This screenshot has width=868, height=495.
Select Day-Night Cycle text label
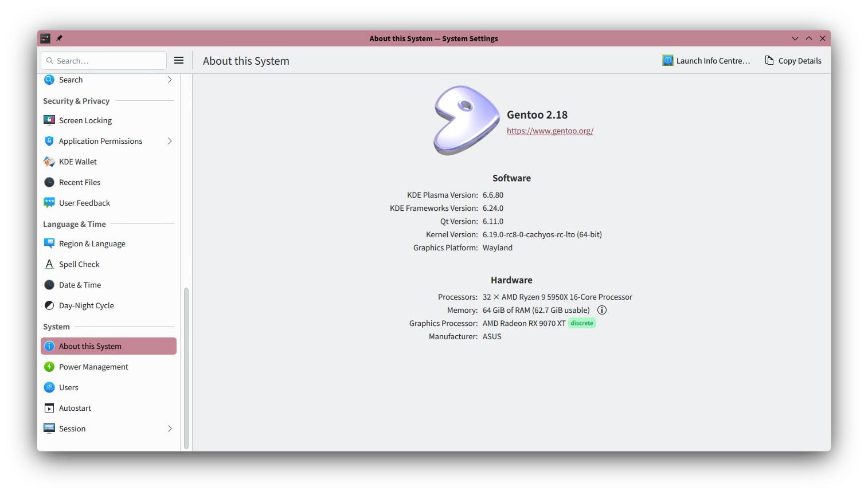click(87, 305)
